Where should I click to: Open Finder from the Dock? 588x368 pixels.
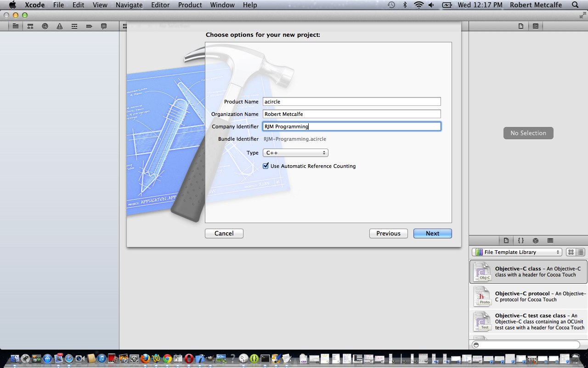coord(15,358)
